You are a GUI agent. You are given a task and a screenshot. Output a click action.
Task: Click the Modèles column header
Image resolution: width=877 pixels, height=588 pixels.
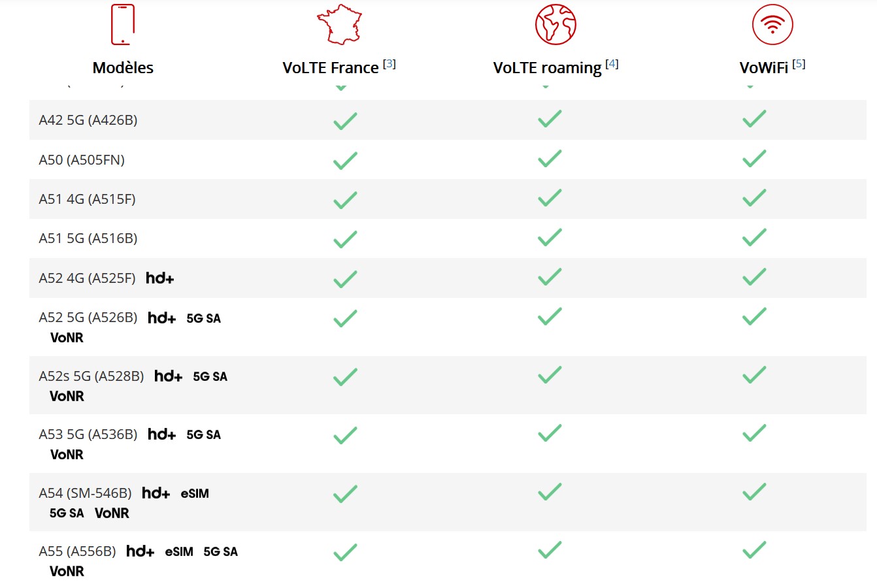(x=123, y=68)
